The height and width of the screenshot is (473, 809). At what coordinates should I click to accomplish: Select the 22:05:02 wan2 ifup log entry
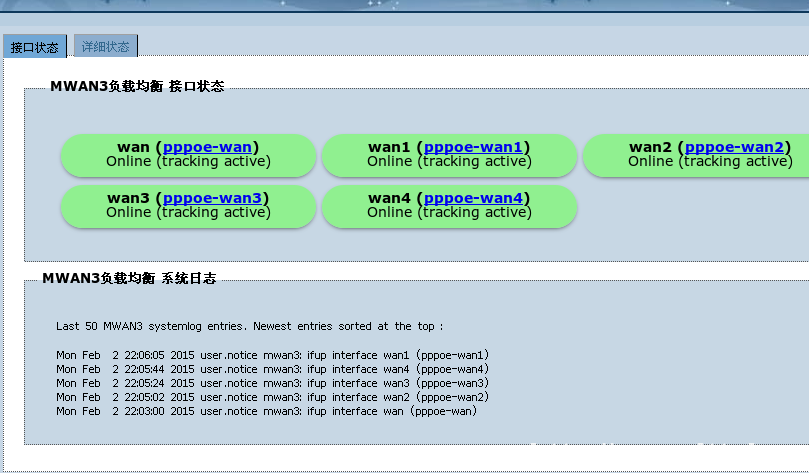[x=272, y=397]
